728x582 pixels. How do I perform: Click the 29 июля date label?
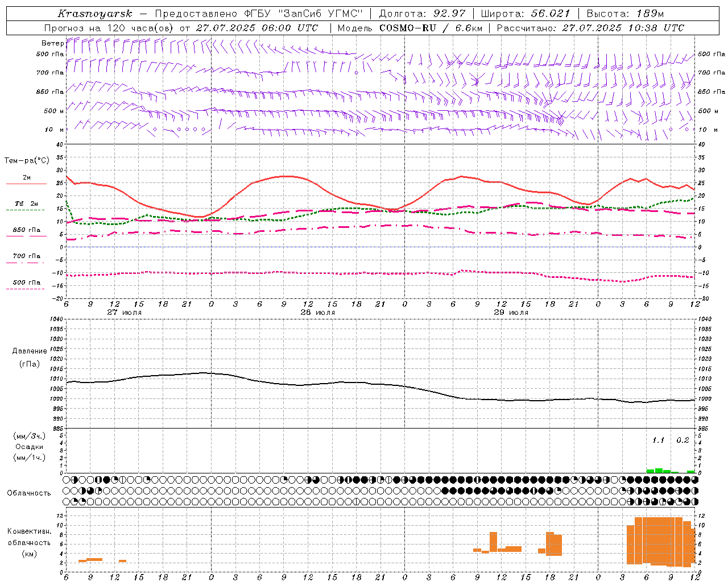point(511,313)
